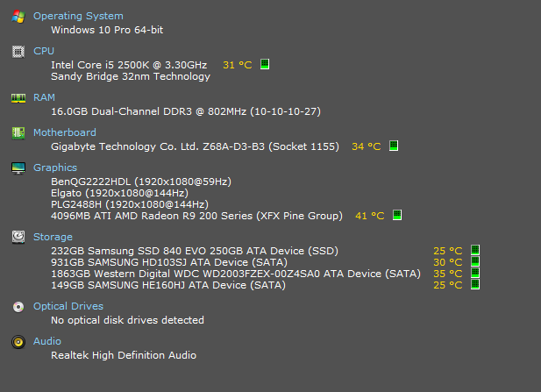The image size is (541, 392).
Task: Click the green Motherboard icon
Action: click(x=18, y=133)
